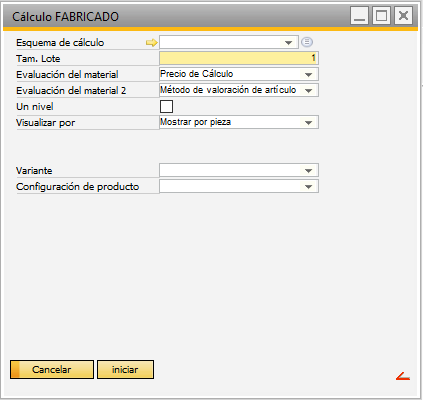Close the Cálculo FABRICADO window
Image resolution: width=423 pixels, height=400 pixels.
tap(403, 16)
